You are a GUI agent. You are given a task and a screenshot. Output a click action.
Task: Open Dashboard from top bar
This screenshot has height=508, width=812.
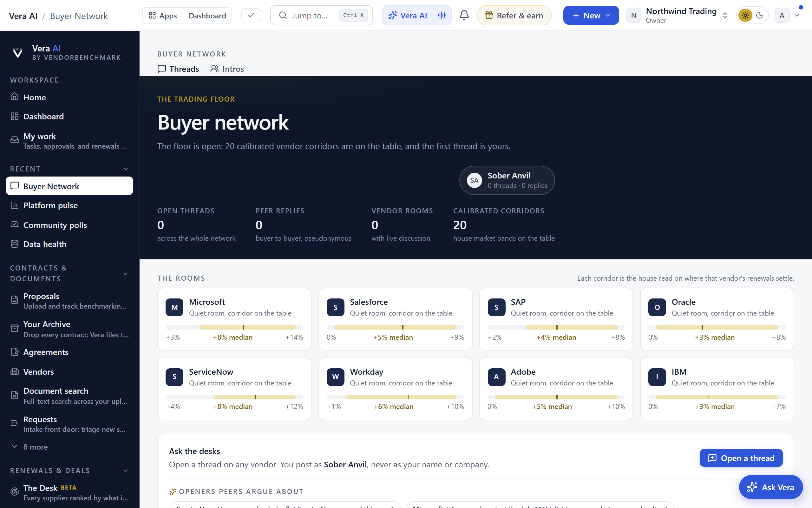click(207, 16)
